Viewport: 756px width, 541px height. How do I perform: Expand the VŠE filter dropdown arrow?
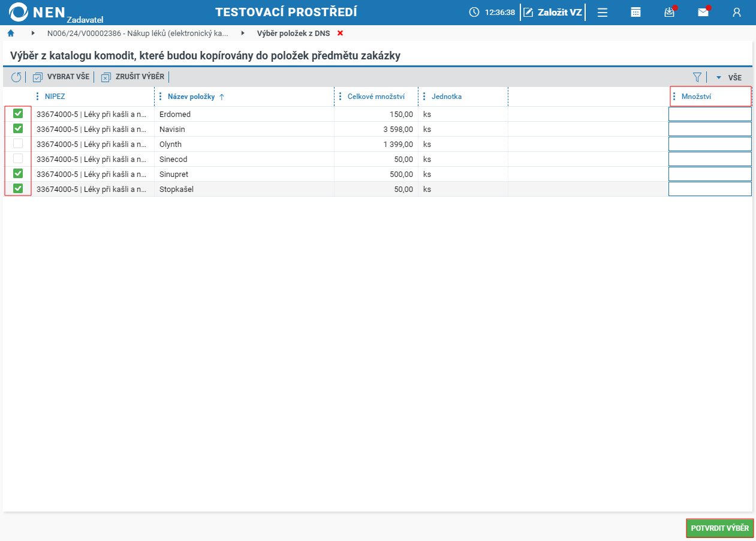tap(719, 77)
